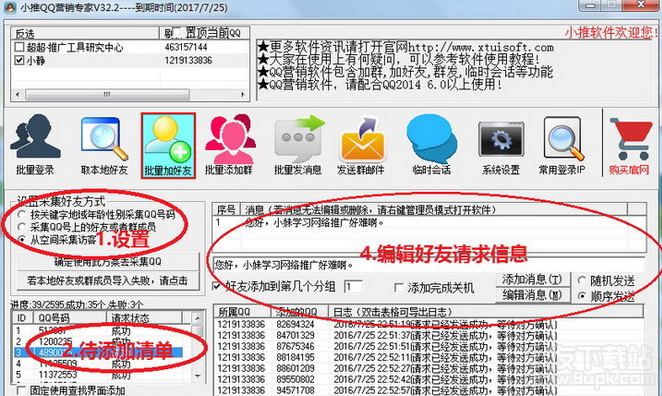Check the 超超-推广工具研究中心 account checkbox
662x396 pixels.
pyautogui.click(x=19, y=47)
